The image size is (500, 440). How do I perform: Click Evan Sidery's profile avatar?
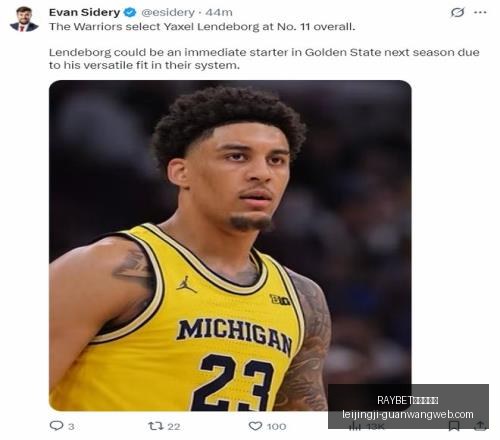24,19
